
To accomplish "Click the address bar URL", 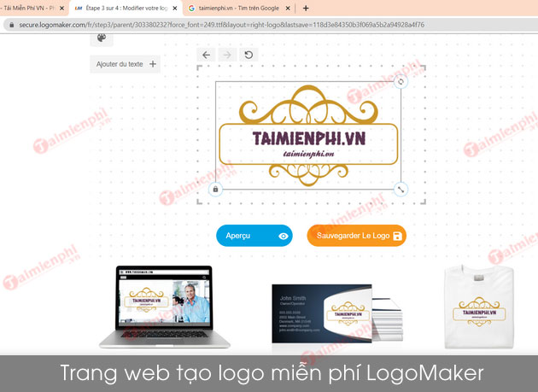I will click(x=222, y=25).
